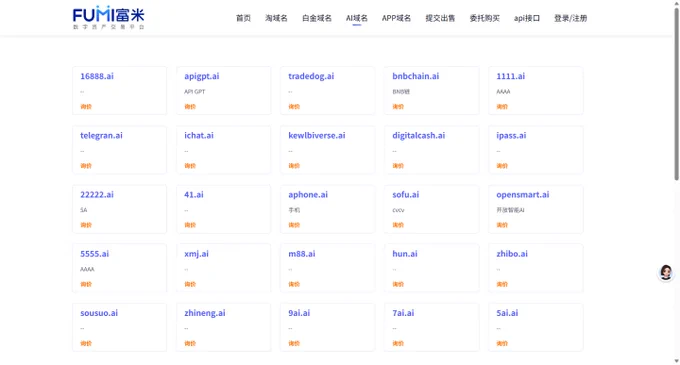This screenshot has height=365, width=680.
Task: Click the FUMI logo in the header
Action: click(x=108, y=17)
